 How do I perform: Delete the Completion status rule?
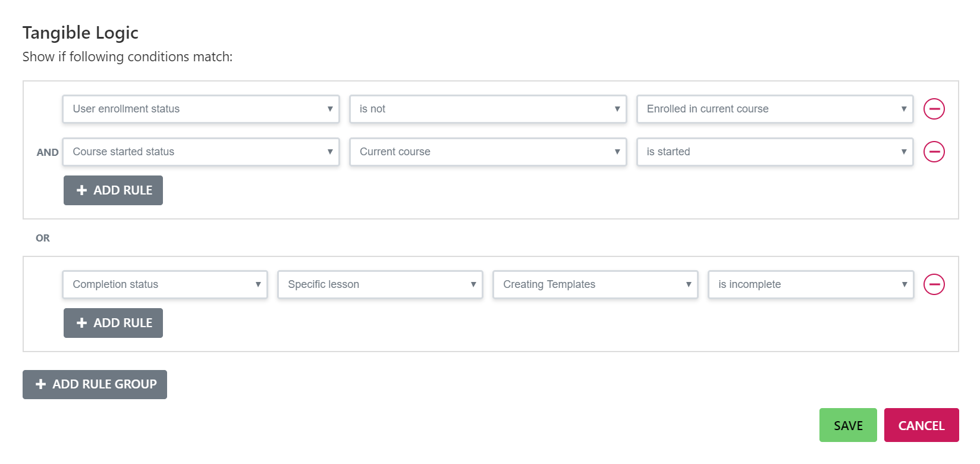934,284
